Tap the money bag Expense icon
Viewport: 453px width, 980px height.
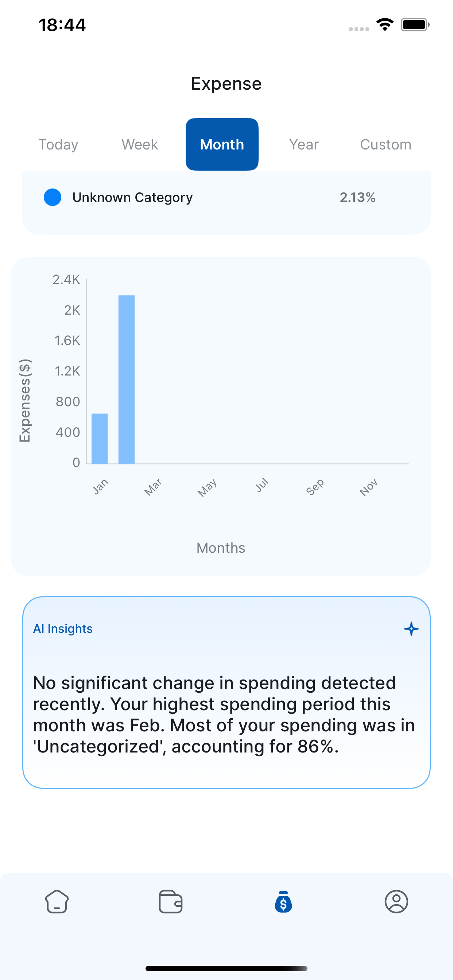tap(283, 901)
